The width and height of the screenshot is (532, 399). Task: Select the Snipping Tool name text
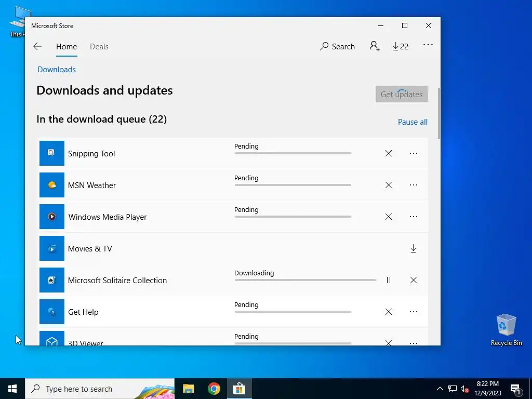[91, 154]
